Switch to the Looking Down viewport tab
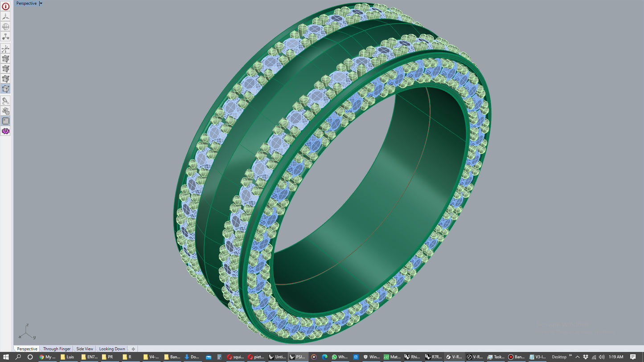644x362 pixels. [112, 349]
